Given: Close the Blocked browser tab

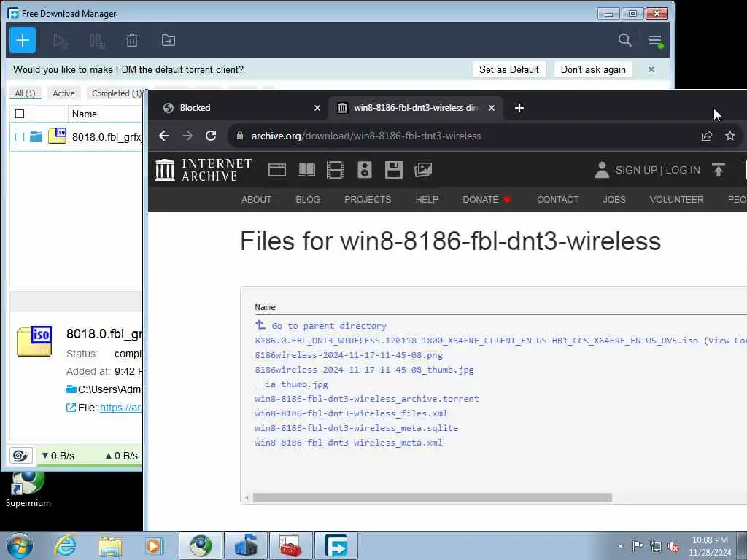Looking at the screenshot, I should point(317,108).
